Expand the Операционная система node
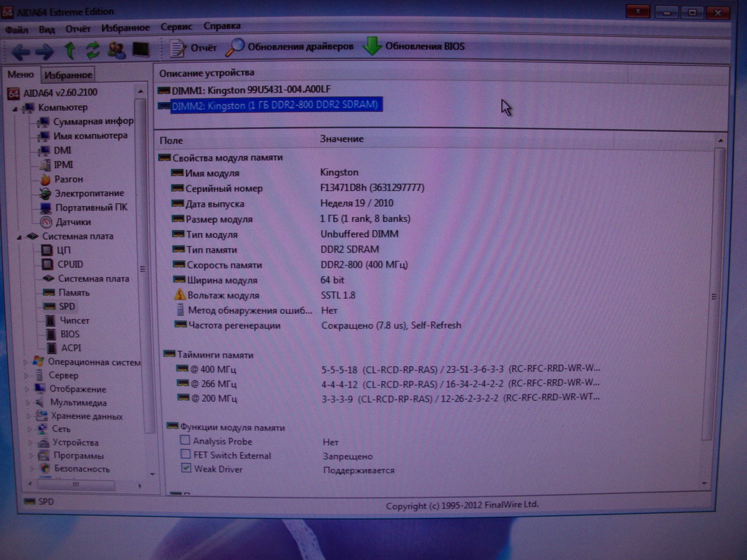Viewport: 747px width, 560px height. tap(26, 362)
